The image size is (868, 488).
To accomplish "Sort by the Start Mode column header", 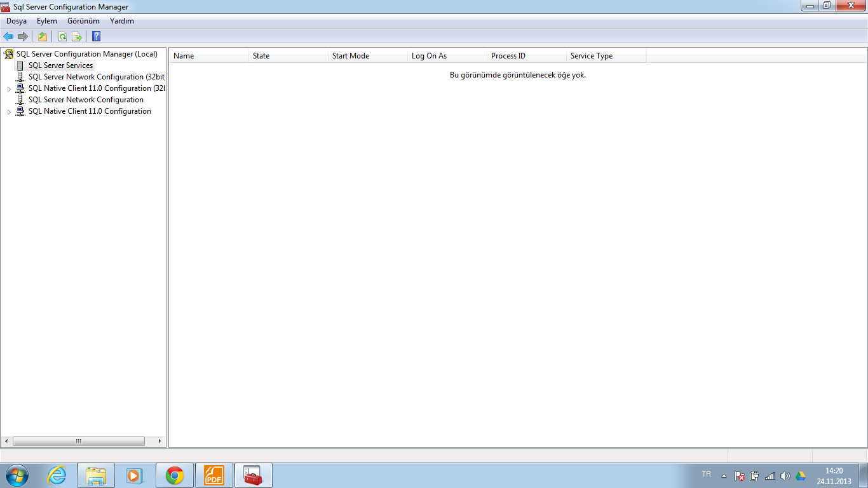I will [368, 56].
